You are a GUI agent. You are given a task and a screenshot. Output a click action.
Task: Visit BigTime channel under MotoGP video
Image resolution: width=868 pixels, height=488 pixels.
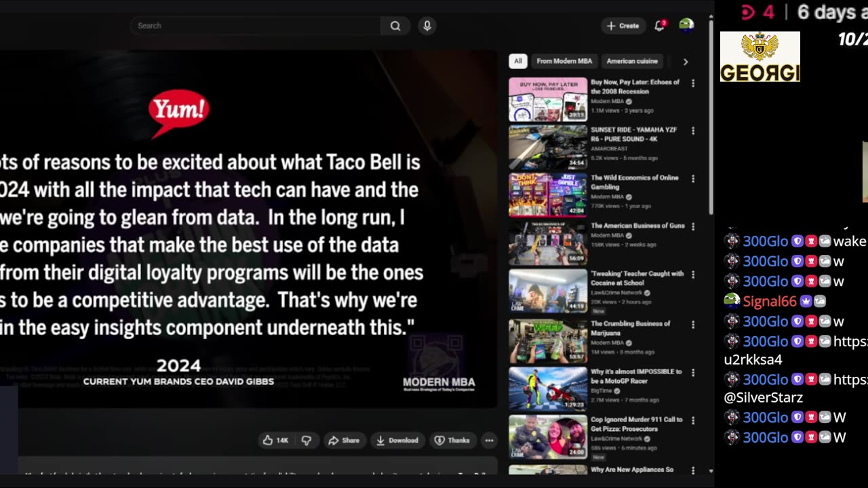click(601, 391)
